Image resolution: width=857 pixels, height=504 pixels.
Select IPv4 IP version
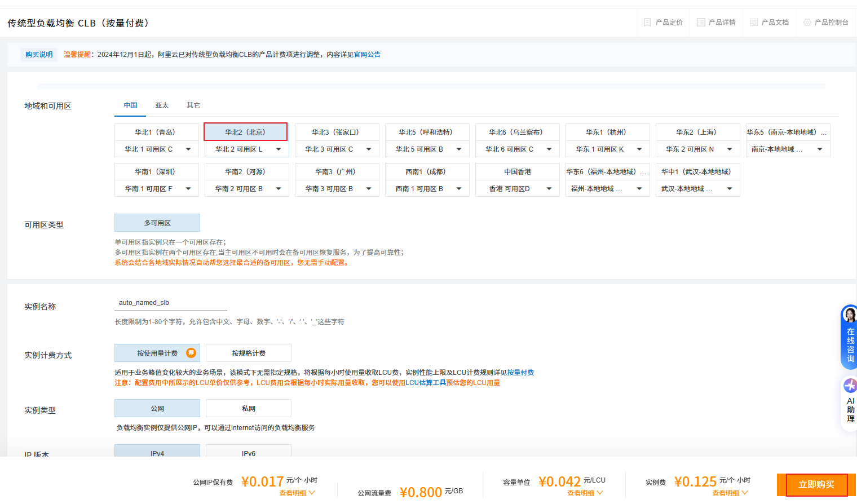pos(157,451)
